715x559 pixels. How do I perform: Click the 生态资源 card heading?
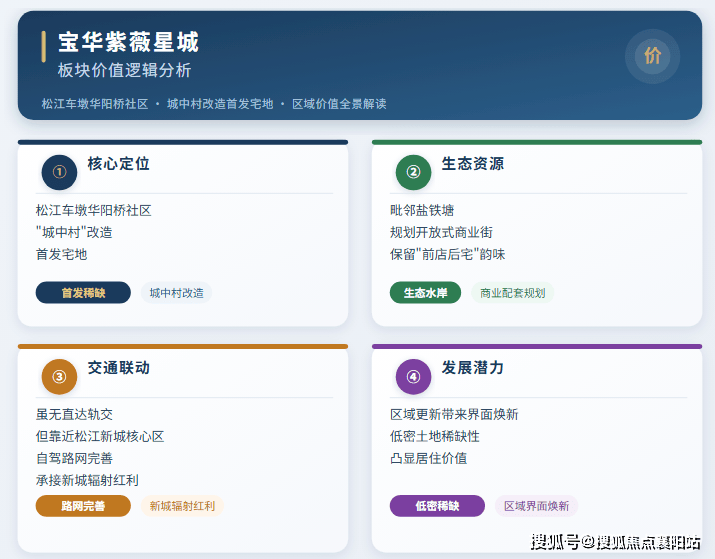(x=472, y=164)
